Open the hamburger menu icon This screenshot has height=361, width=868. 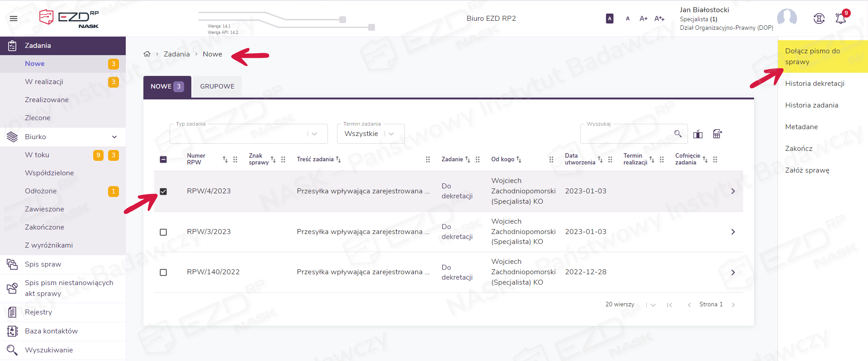(x=14, y=19)
